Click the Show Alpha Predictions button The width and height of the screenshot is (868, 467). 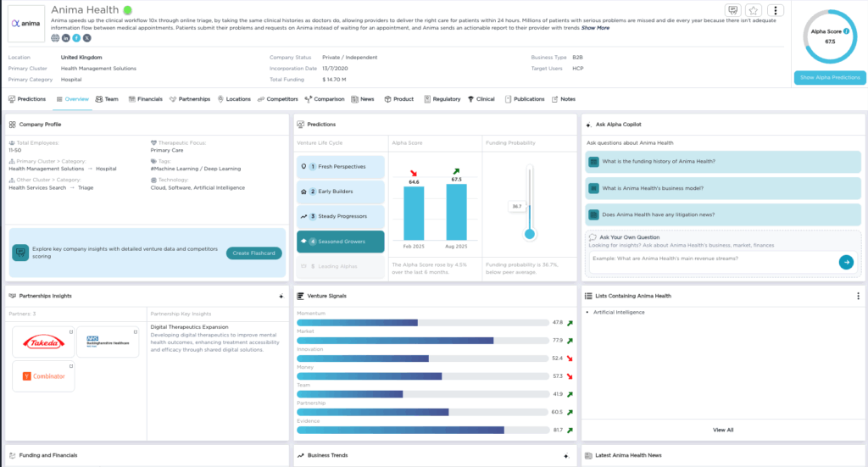(x=830, y=77)
